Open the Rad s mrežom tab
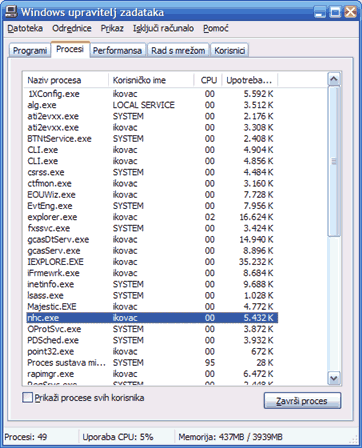The height and width of the screenshot is (448, 362). [x=178, y=51]
